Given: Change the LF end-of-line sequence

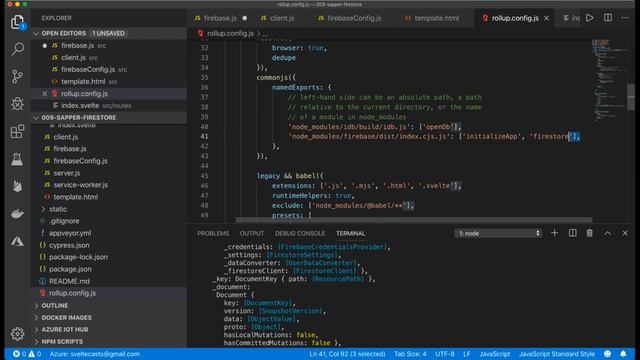Looking at the screenshot, I should 467,354.
